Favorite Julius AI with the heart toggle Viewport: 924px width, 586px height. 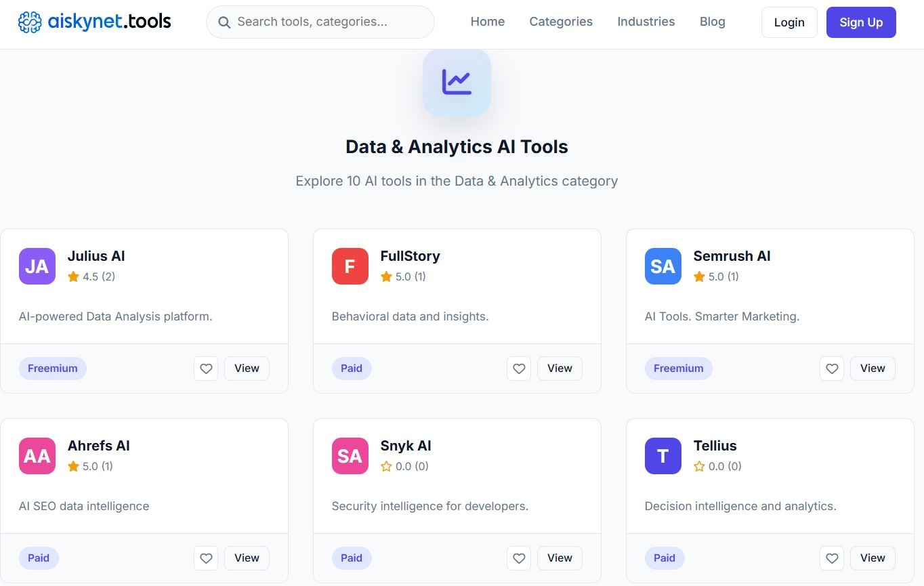[x=206, y=369]
